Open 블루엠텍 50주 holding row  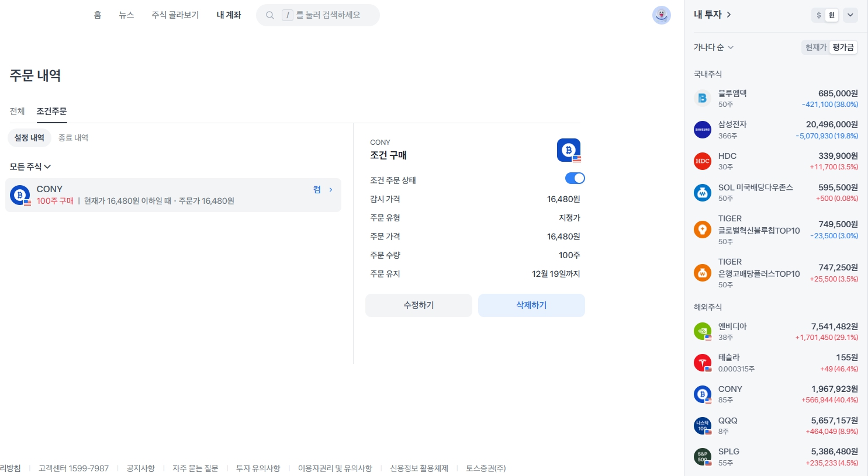click(776, 98)
